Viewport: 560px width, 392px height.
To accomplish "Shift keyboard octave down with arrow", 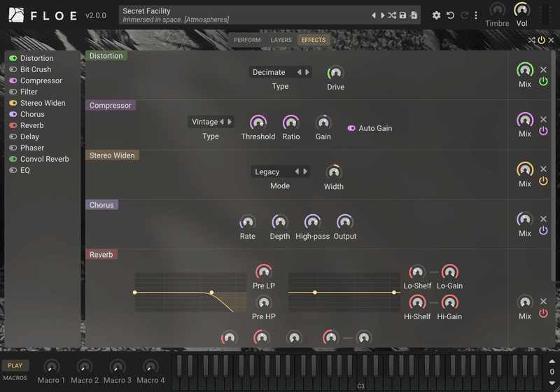I will tap(552, 383).
